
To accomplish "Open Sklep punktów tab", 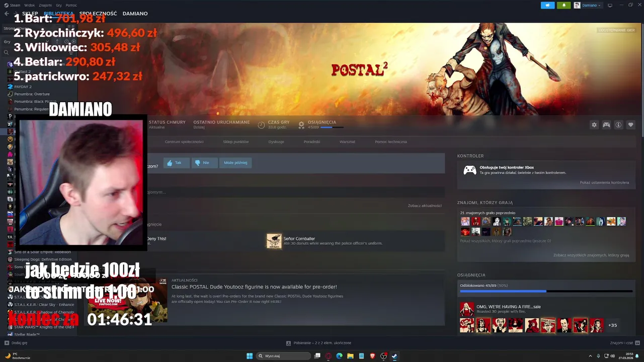I will (236, 142).
